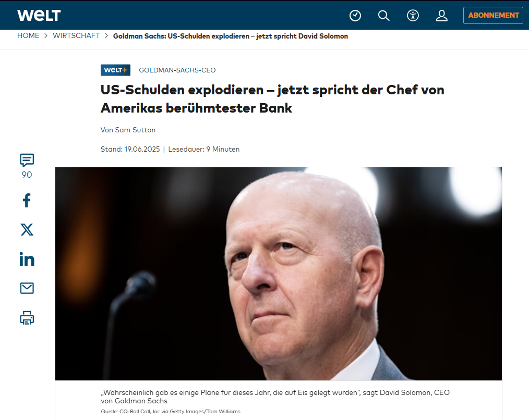Viewport: 529px width, 420px height.
Task: Click the ABONNEMENT button
Action: point(493,15)
